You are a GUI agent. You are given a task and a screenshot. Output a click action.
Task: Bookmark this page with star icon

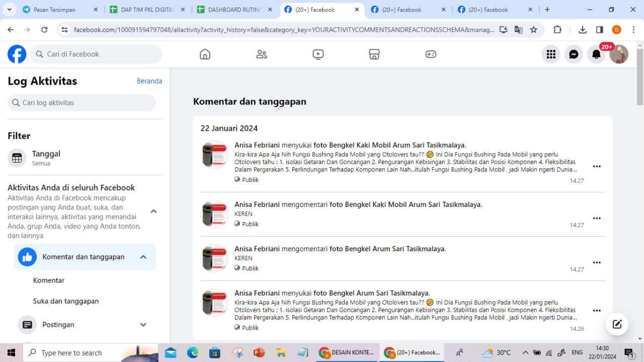pos(534,30)
